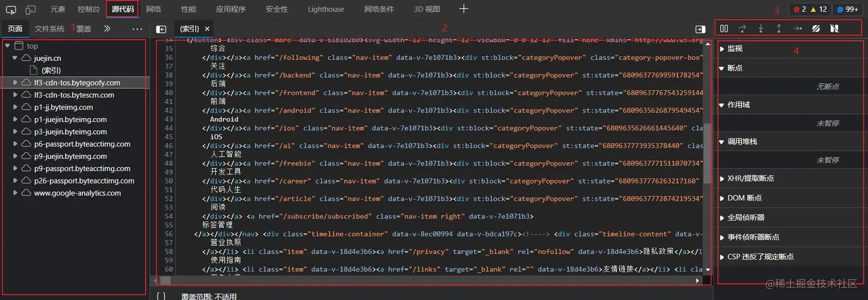Open the 网络 tab
The height and width of the screenshot is (300, 868).
tap(153, 9)
